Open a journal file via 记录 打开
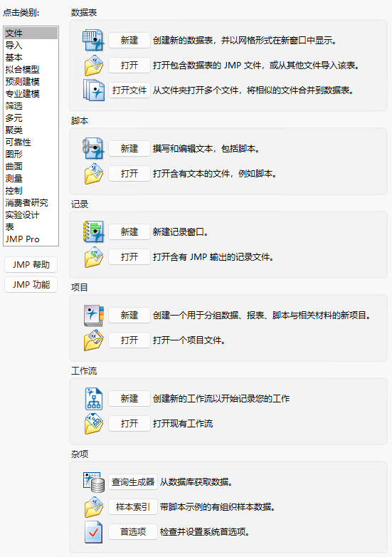Viewport: 392px width, 557px height. coord(129,257)
